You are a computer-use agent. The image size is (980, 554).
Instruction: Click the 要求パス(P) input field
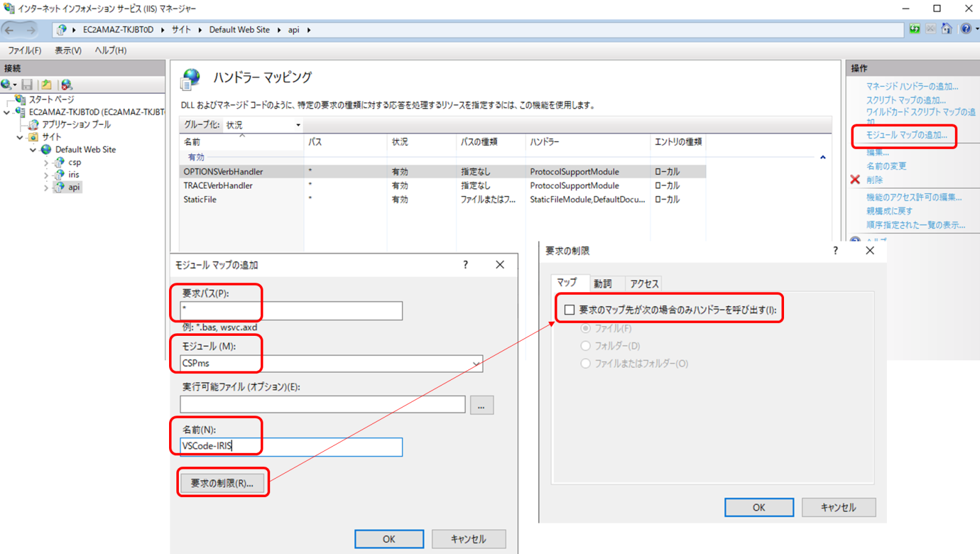click(x=291, y=311)
